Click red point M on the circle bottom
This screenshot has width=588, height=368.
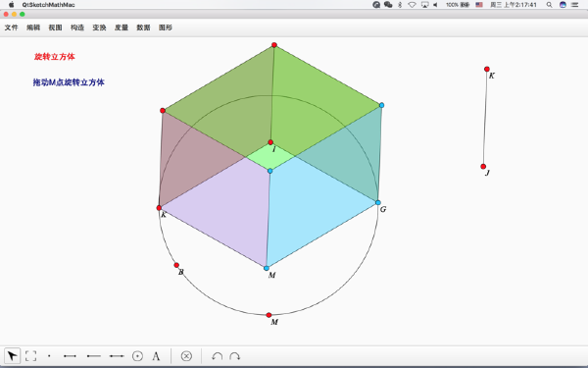coord(269,315)
